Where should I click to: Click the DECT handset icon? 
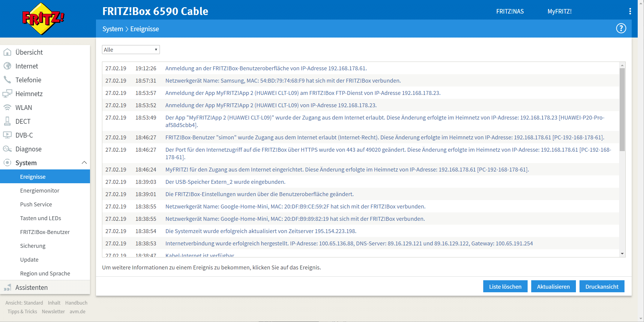7,121
